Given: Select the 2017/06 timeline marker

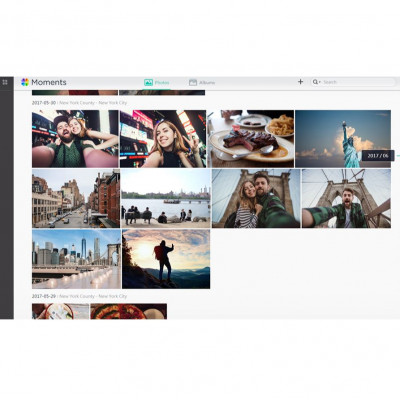Looking at the screenshot, I should tap(378, 156).
